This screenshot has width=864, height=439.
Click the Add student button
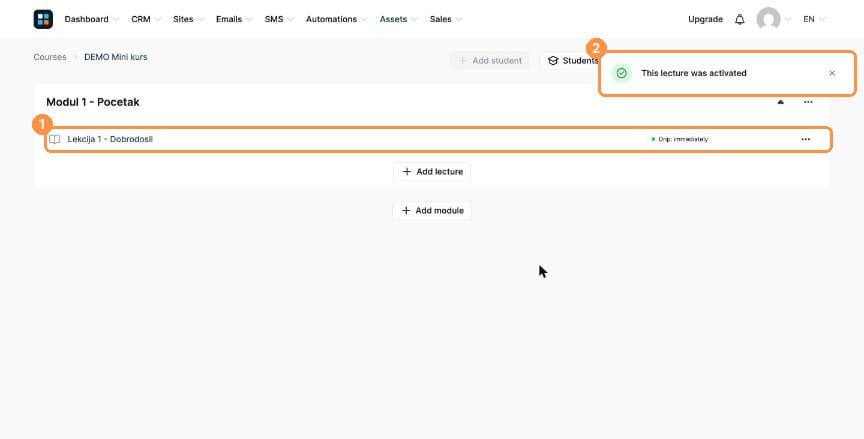489,61
